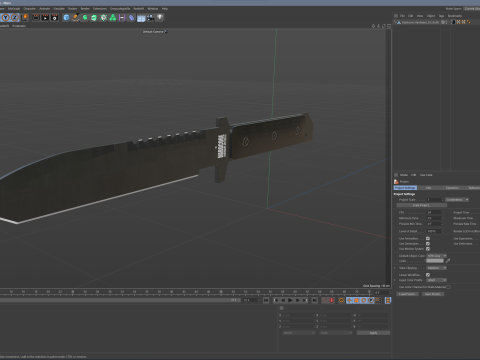Toggle the Autokeying icon

click(332, 300)
